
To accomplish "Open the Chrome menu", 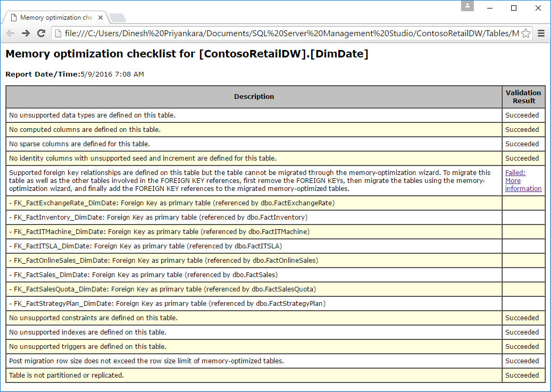I will point(541,33).
